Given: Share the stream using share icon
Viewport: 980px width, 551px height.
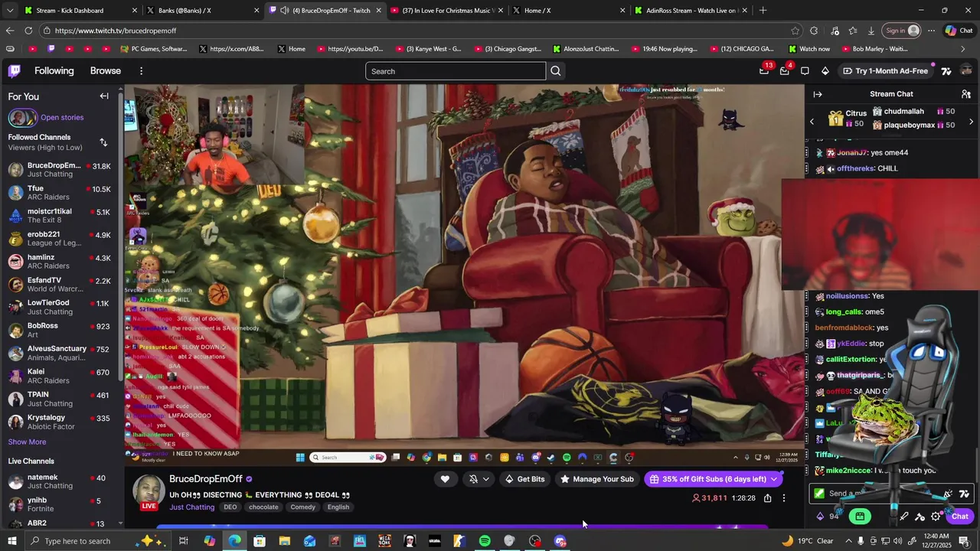Looking at the screenshot, I should click(767, 498).
